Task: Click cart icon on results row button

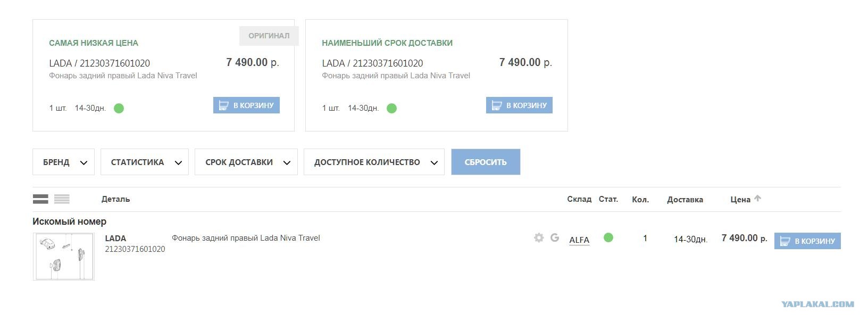Action: coord(784,241)
